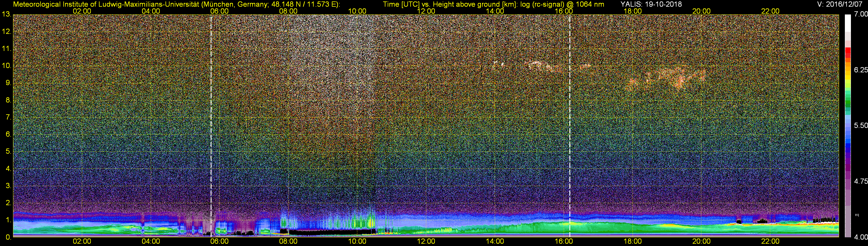The width and height of the screenshot is (868, 246).
Task: Click the white dashed vertical marker before 06:00
Action: point(211,126)
